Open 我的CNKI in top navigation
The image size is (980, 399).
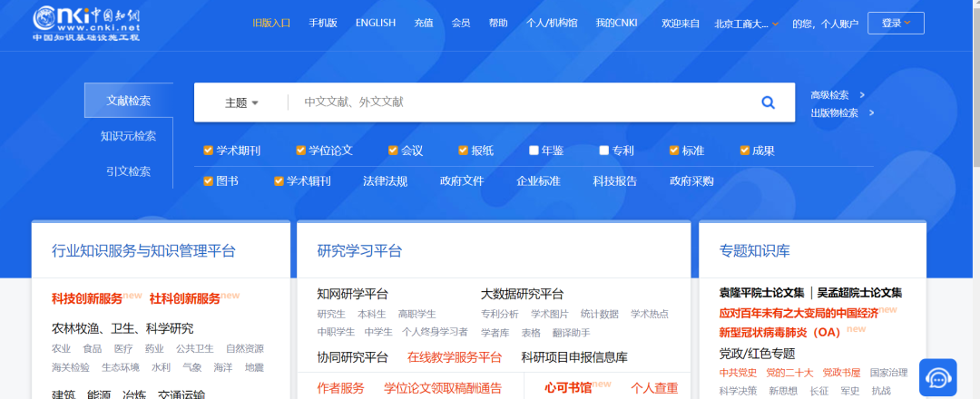click(616, 23)
